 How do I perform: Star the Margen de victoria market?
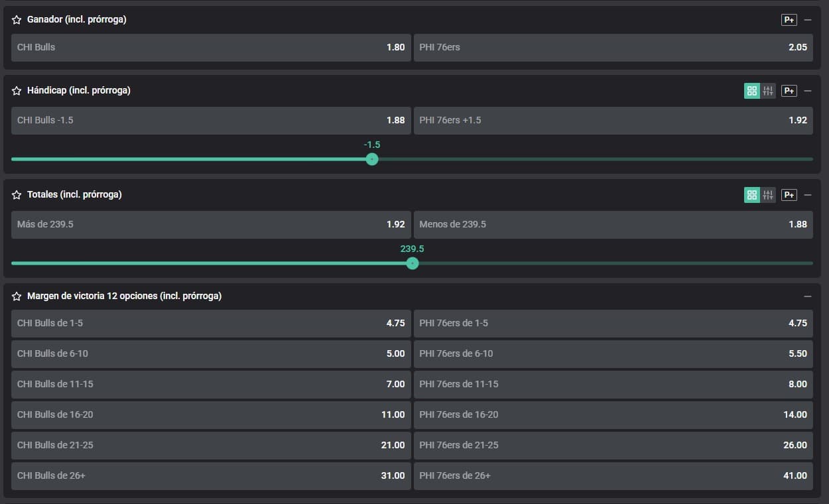[x=17, y=296]
